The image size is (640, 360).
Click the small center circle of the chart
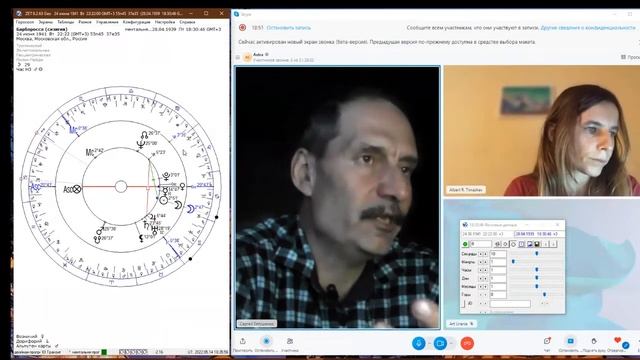[121, 187]
